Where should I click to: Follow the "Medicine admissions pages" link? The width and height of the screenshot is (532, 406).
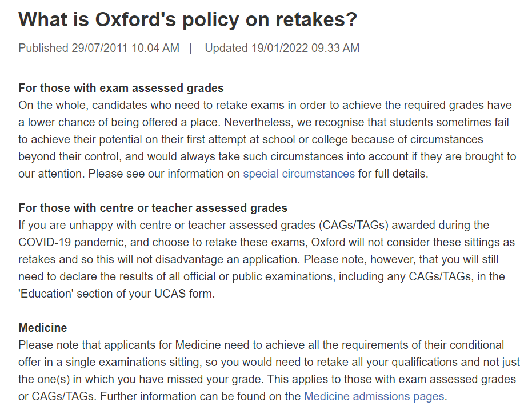pos(374,396)
